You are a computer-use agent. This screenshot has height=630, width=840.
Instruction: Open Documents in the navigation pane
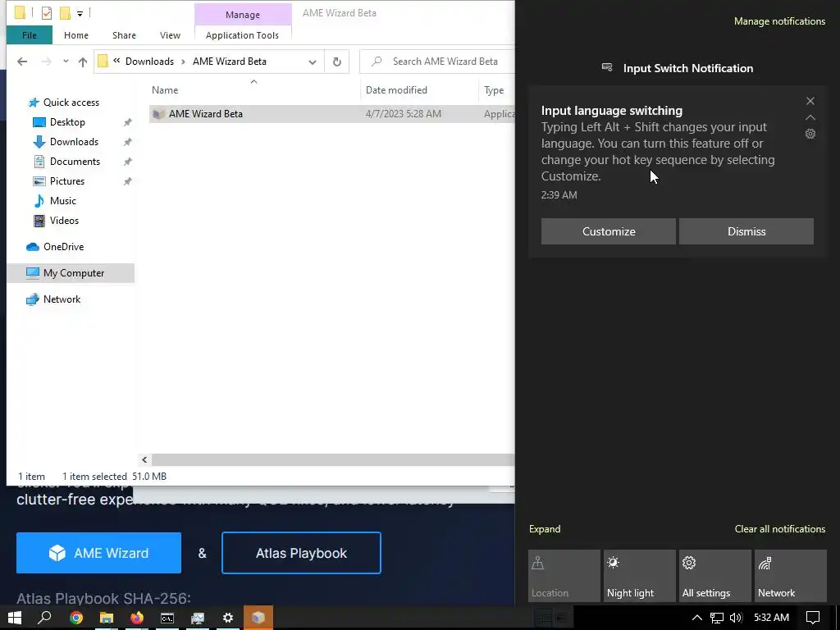pos(75,162)
